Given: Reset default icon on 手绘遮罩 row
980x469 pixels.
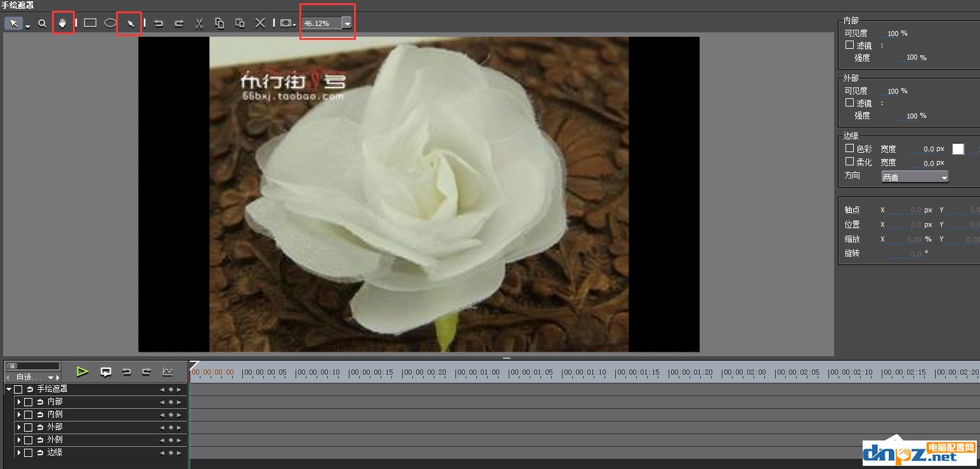Looking at the screenshot, I should click(30, 389).
